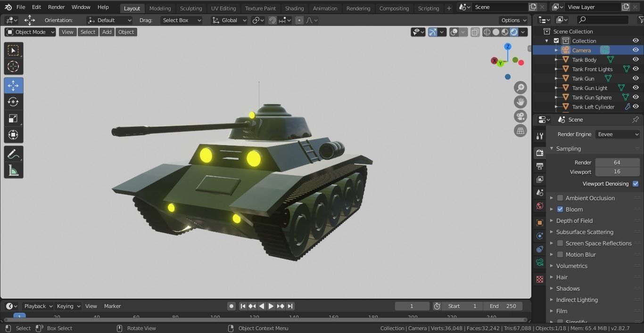This screenshot has height=333, width=644.
Task: Click the pan view hand icon
Action: click(520, 102)
